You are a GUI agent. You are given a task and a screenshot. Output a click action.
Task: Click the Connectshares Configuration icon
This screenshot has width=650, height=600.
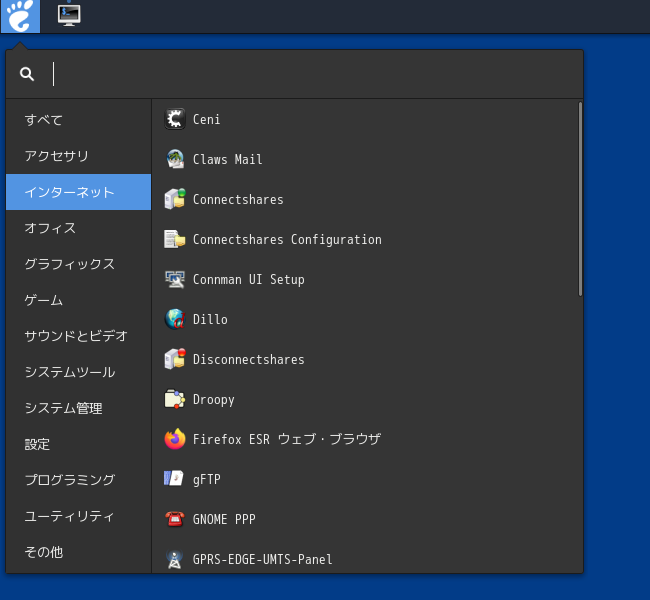(x=175, y=239)
